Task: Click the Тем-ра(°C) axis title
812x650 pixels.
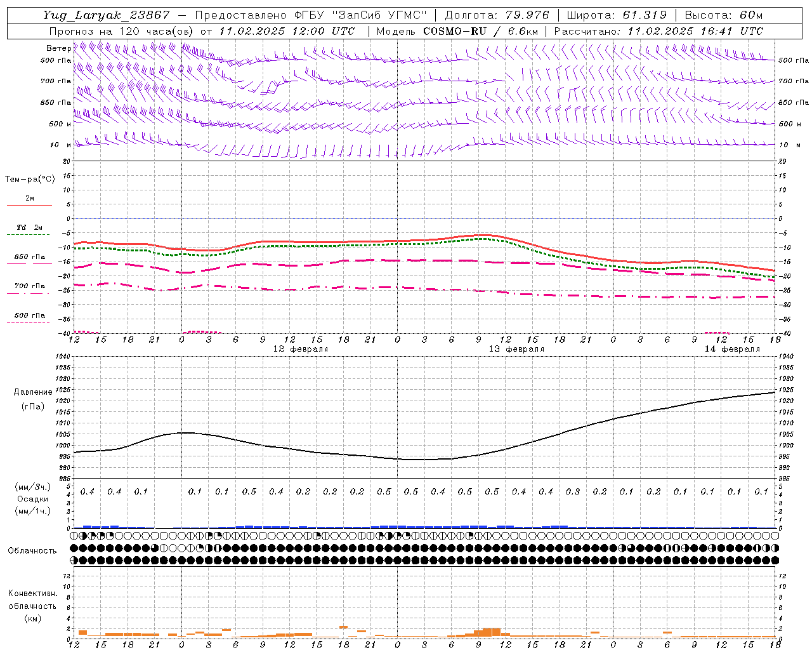Action: pos(30,180)
